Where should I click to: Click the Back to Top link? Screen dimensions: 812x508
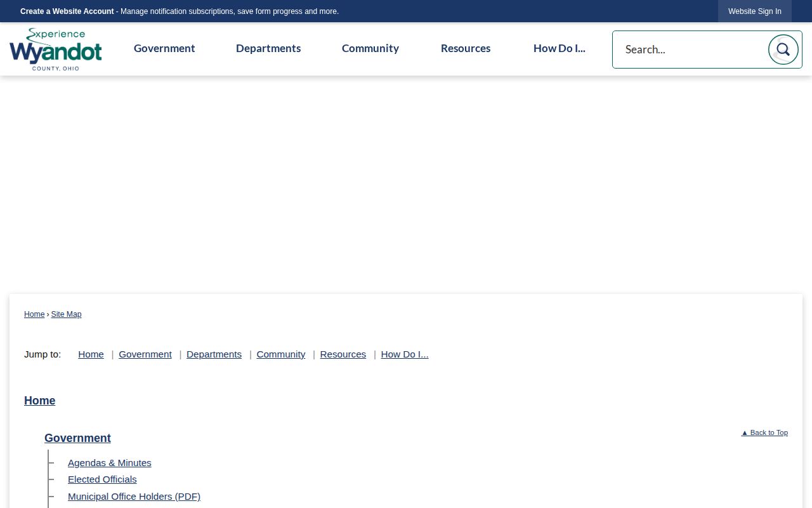(764, 432)
